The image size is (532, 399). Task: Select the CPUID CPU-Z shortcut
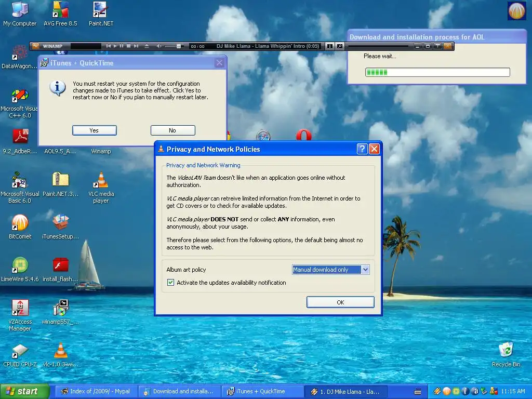(20, 355)
